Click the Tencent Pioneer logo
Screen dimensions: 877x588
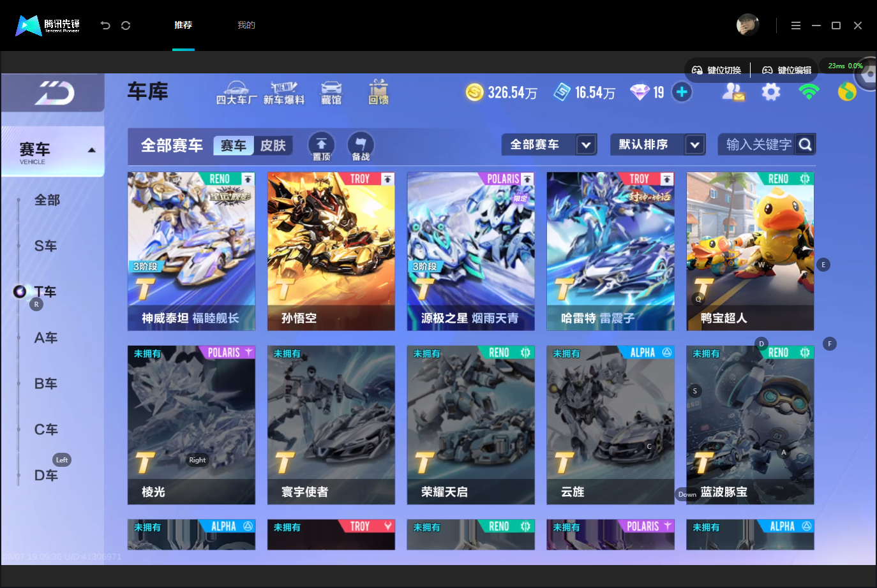point(48,26)
